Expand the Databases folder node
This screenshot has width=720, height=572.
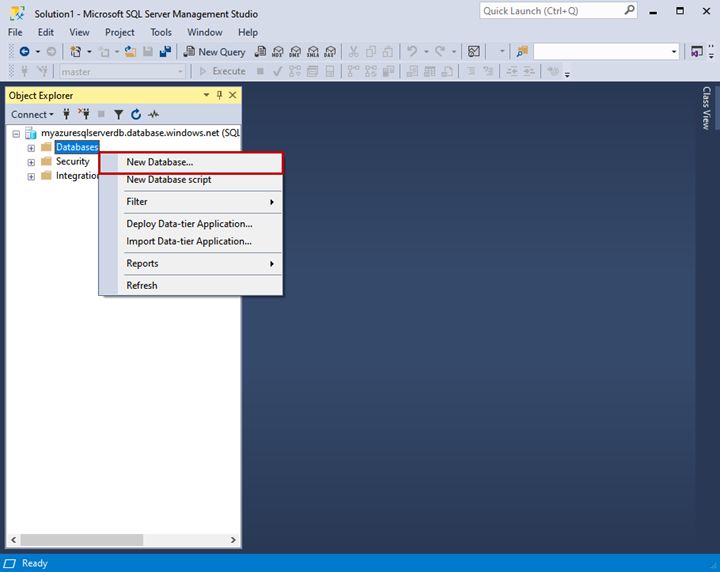click(31, 148)
